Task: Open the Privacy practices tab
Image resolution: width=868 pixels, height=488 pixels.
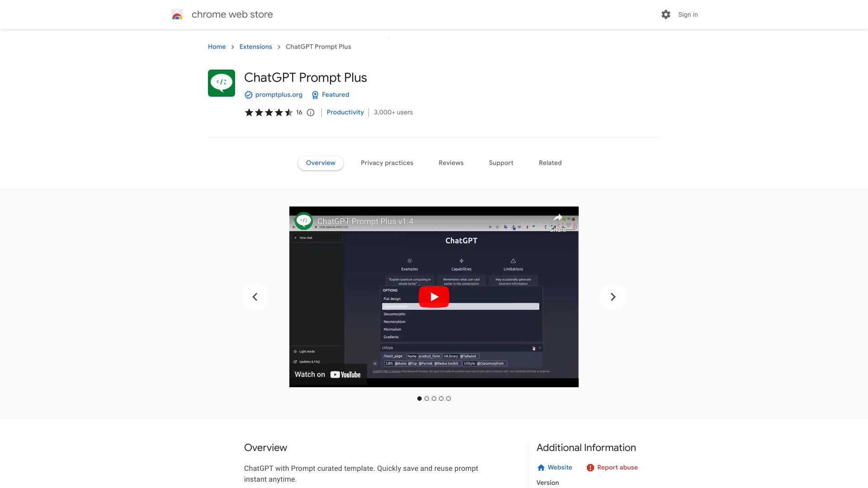Action: (387, 163)
